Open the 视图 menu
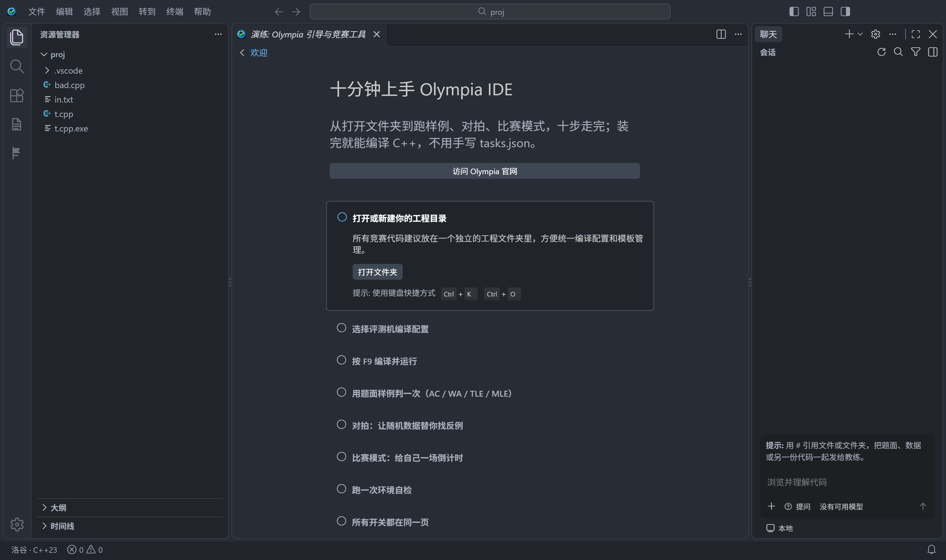 point(119,12)
